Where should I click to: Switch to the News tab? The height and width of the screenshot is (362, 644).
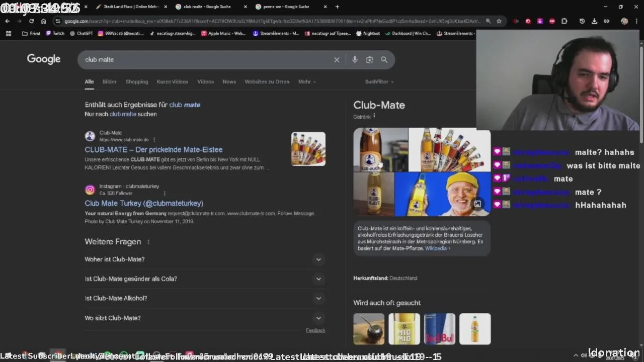coord(229,82)
